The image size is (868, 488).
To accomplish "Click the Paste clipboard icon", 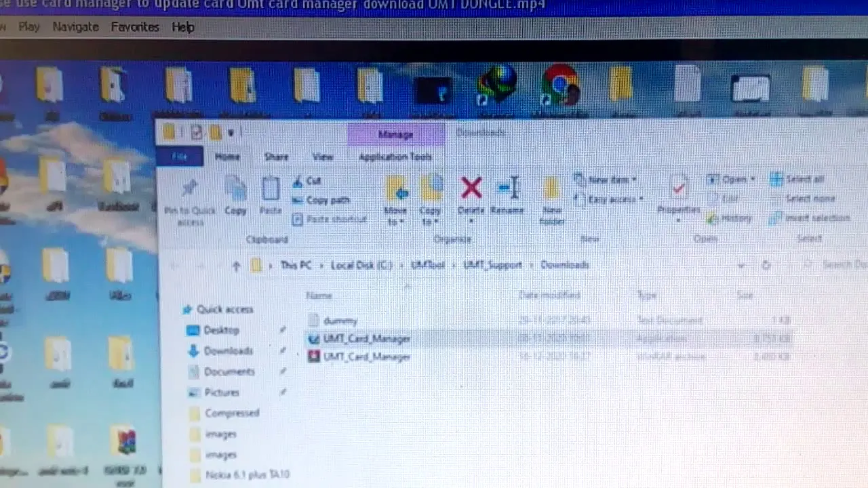I will 271,188.
